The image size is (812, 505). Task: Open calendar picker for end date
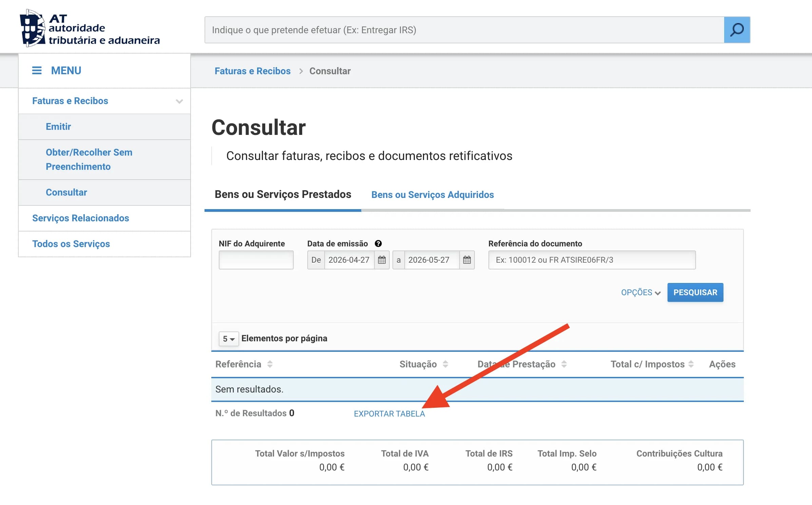point(467,260)
